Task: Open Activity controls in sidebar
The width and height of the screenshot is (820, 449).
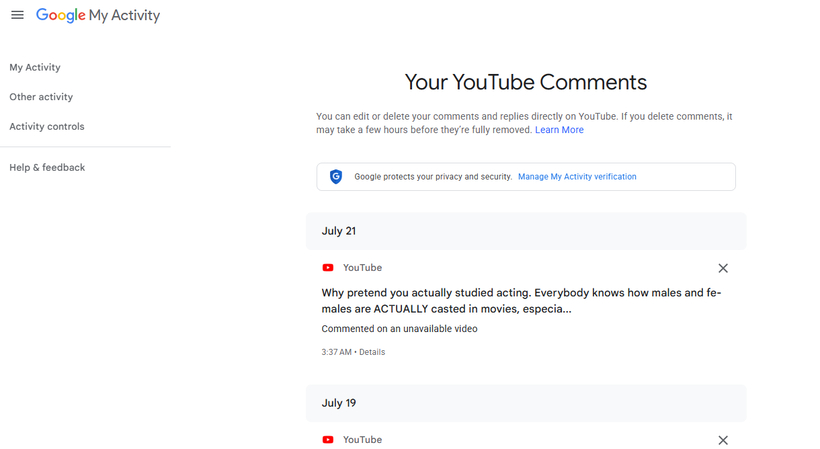Action: tap(47, 126)
